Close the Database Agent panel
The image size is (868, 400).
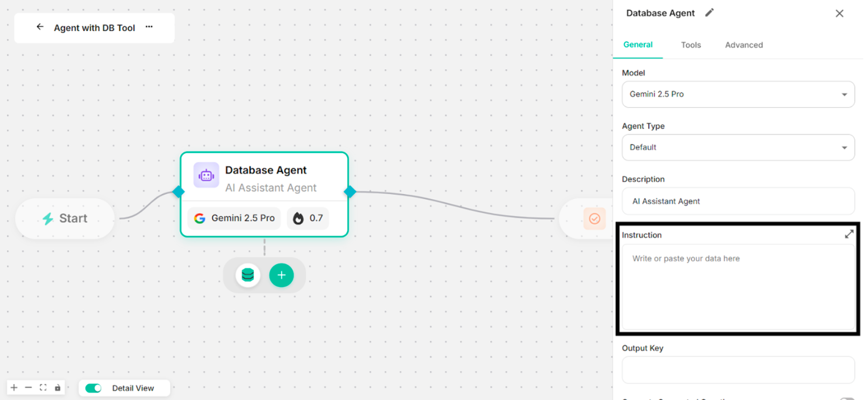(x=839, y=14)
